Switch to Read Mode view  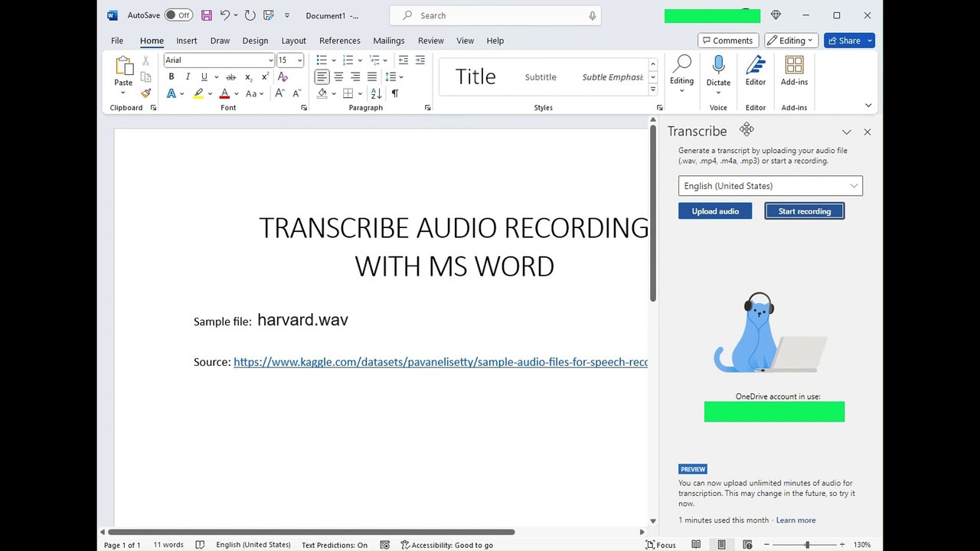pyautogui.click(x=696, y=545)
